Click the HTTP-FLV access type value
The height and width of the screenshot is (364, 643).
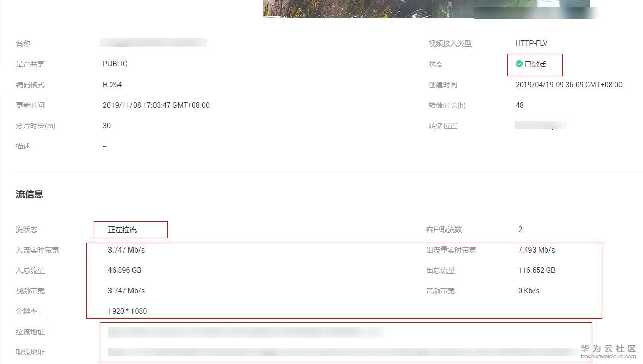tap(531, 43)
